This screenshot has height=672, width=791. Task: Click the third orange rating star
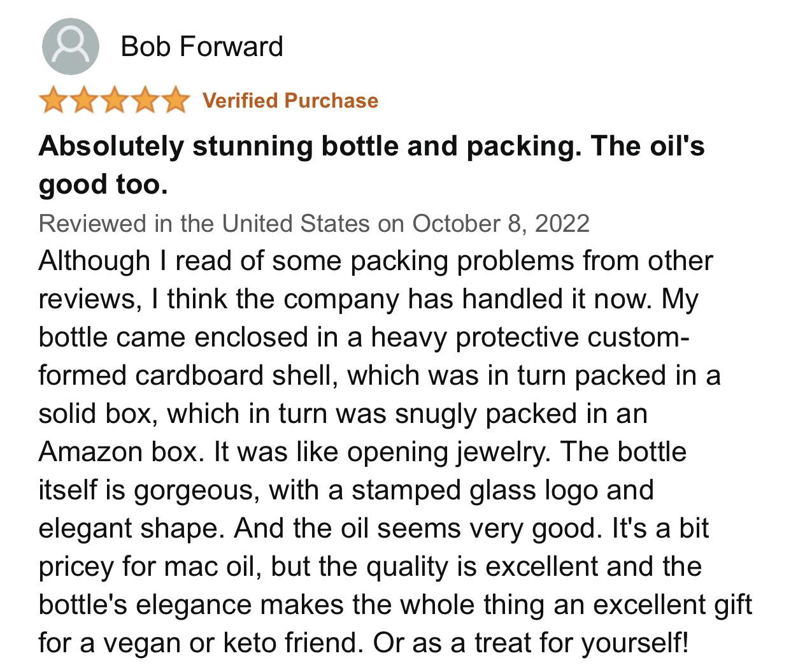click(114, 101)
